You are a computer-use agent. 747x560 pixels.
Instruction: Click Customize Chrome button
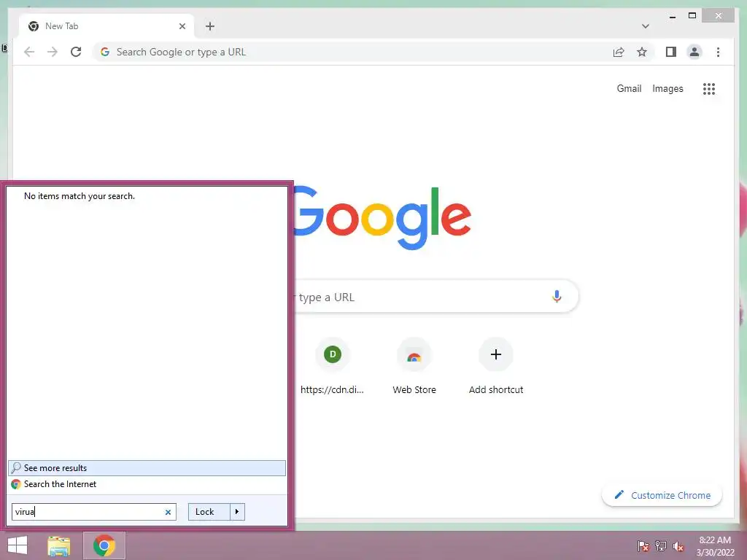pos(662,495)
